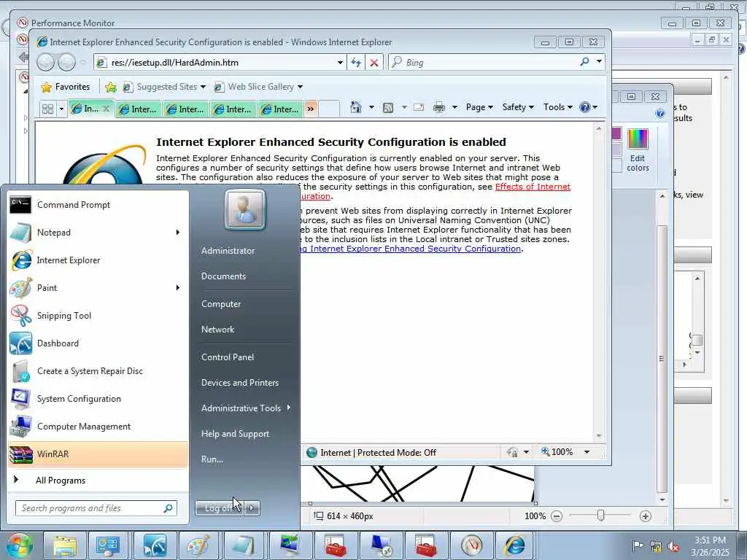747x560 pixels.
Task: Click the Log off button
Action: pos(220,508)
